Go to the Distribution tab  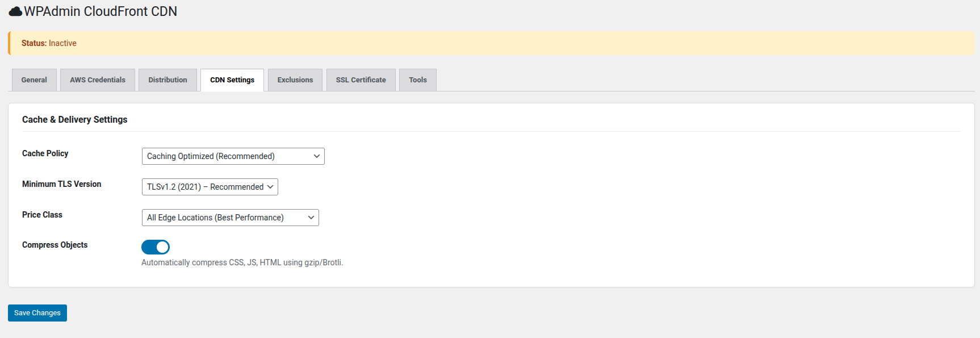(x=167, y=80)
